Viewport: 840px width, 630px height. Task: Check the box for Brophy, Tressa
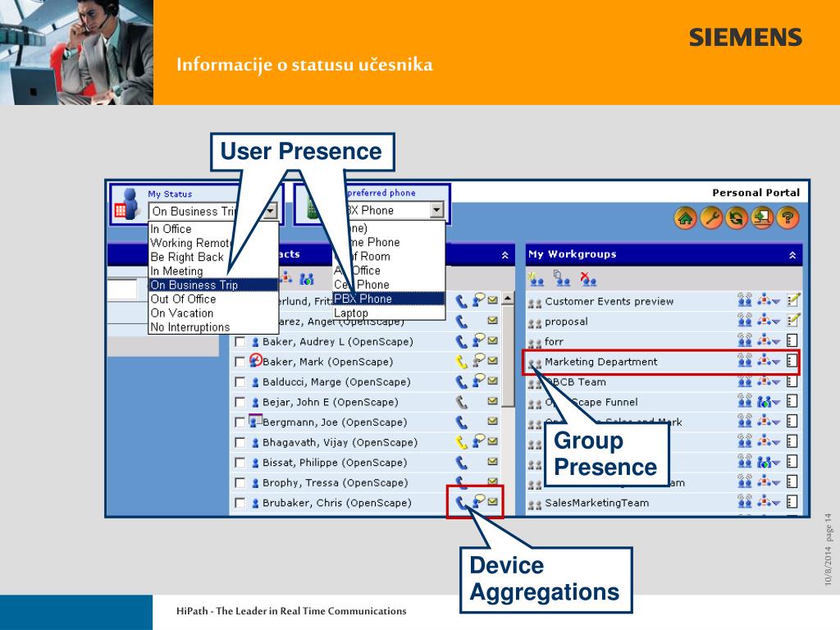pos(240,482)
